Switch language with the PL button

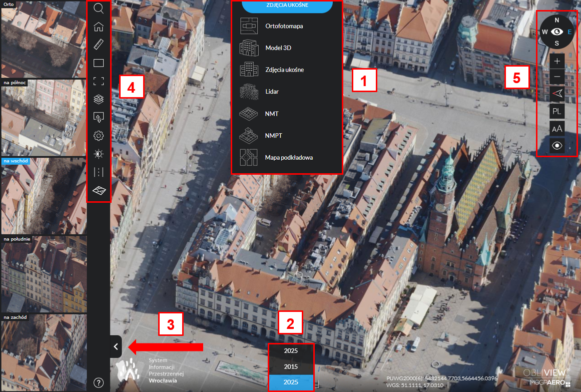pyautogui.click(x=557, y=111)
